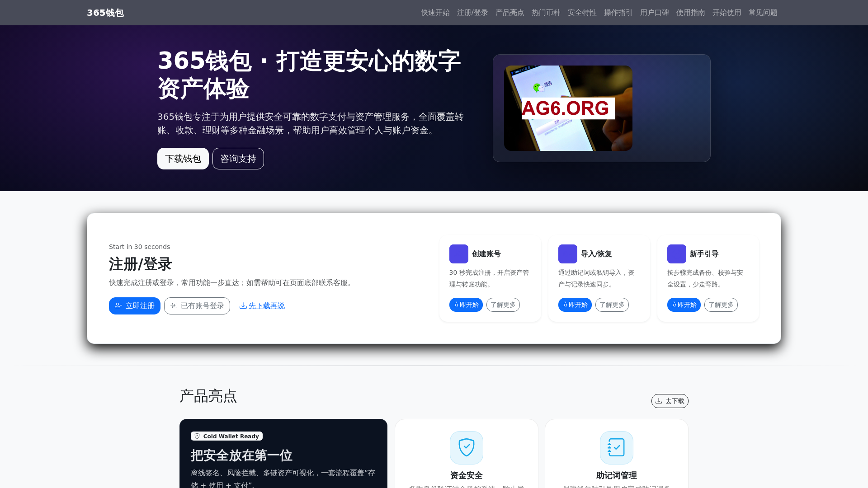Screen dimensions: 868x488
Task: Open 使用指南 nav item
Action: click(x=690, y=13)
